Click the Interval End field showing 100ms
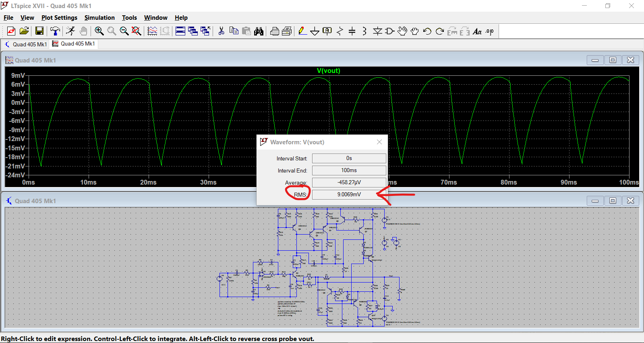644x343 pixels. [349, 170]
